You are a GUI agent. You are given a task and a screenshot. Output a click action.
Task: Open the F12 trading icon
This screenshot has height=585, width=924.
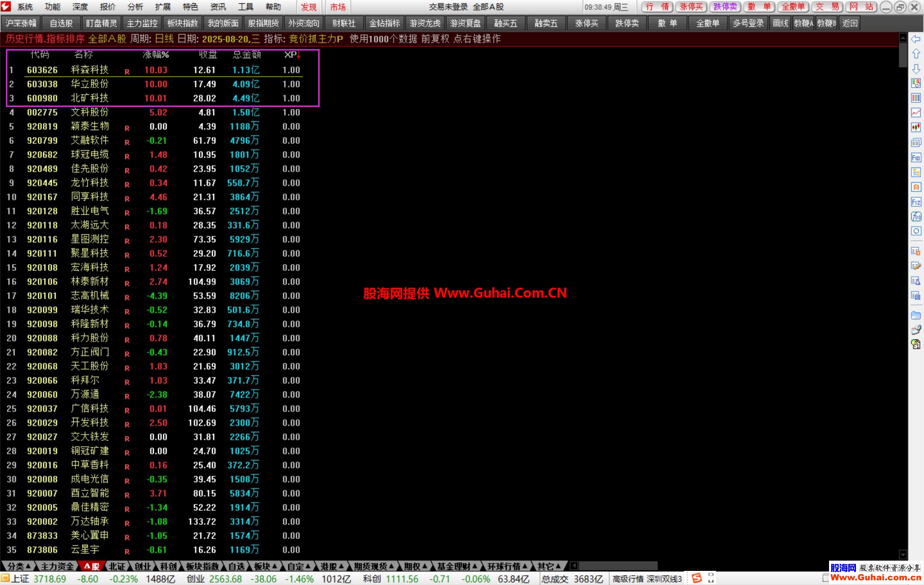916,202
